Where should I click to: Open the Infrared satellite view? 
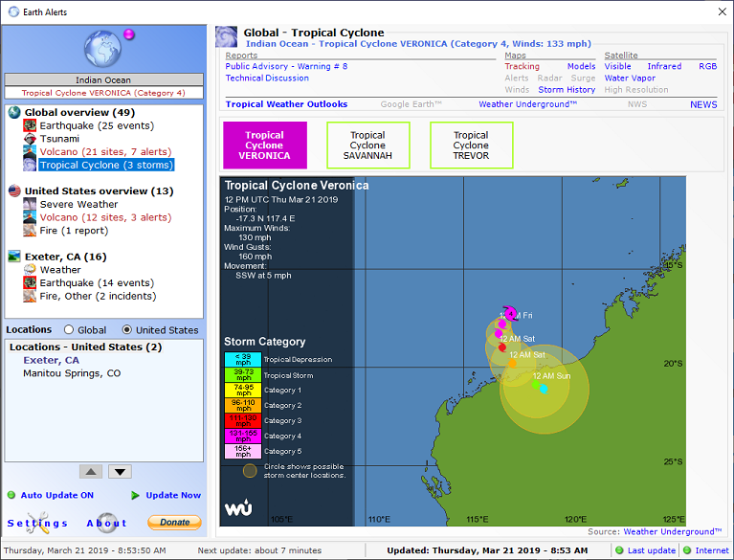(x=664, y=66)
